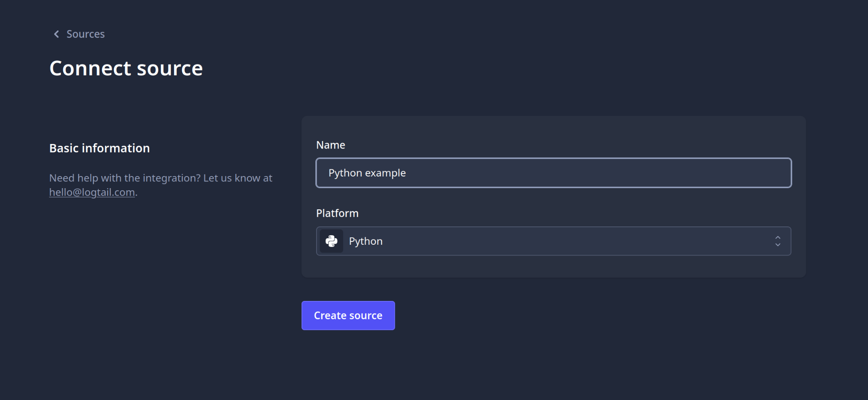This screenshot has height=400, width=868.
Task: Click the Basic information section title
Action: click(99, 148)
